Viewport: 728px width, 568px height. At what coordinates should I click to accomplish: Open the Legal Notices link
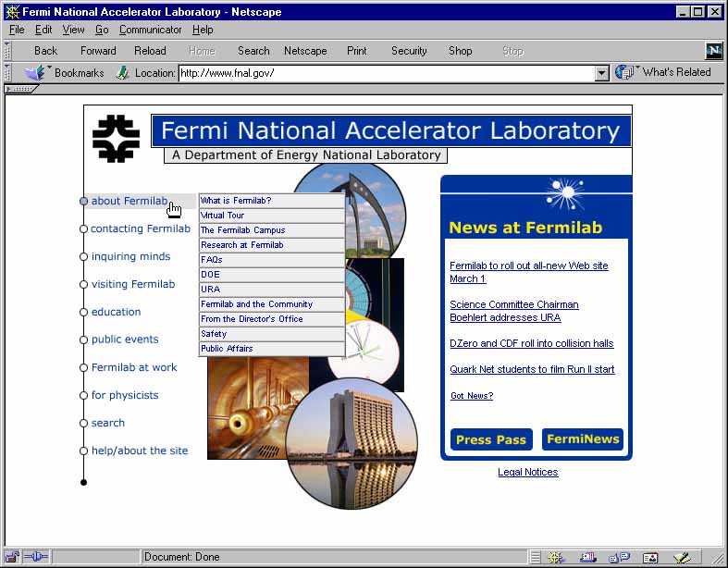[x=528, y=473]
